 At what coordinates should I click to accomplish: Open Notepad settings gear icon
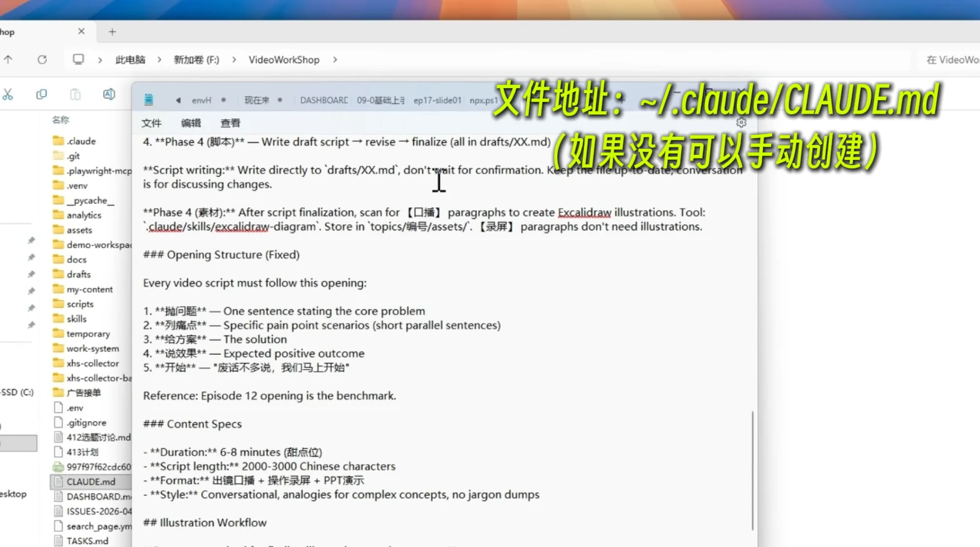tap(741, 122)
